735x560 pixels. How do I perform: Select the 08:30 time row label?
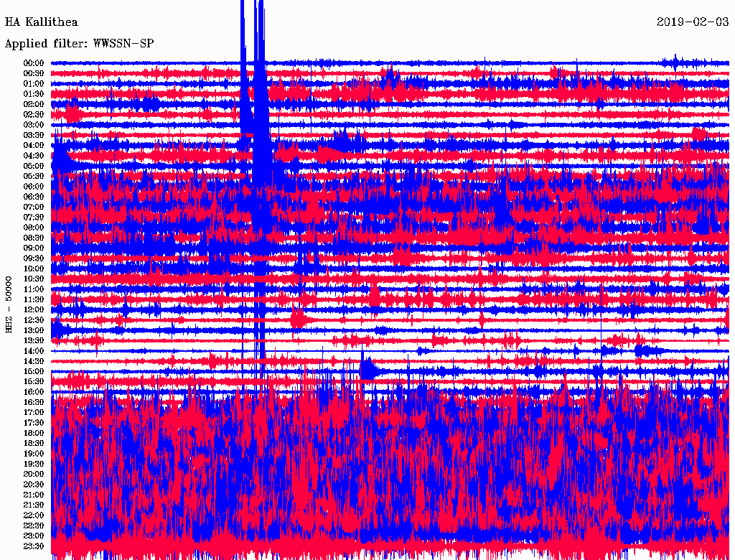point(34,238)
